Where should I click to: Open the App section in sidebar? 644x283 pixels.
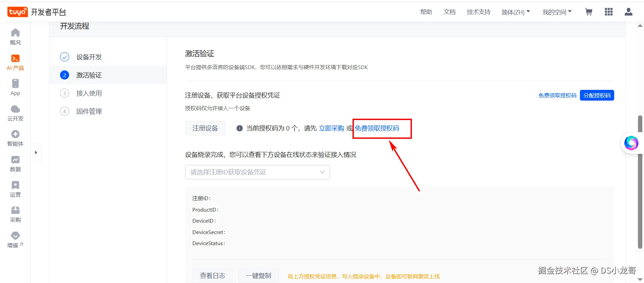pyautogui.click(x=15, y=88)
